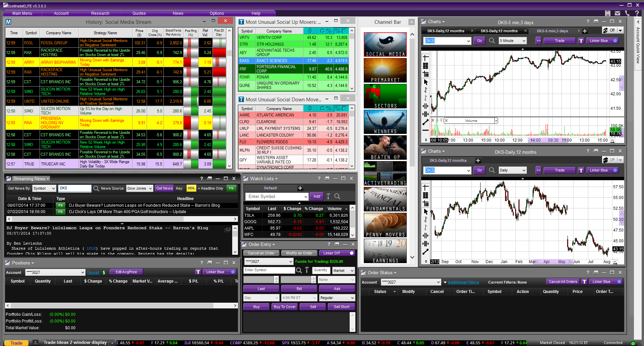Select trendline drawing tool in 5-min chart
Image resolution: width=644 pixels, height=346 pixels.
tap(426, 122)
